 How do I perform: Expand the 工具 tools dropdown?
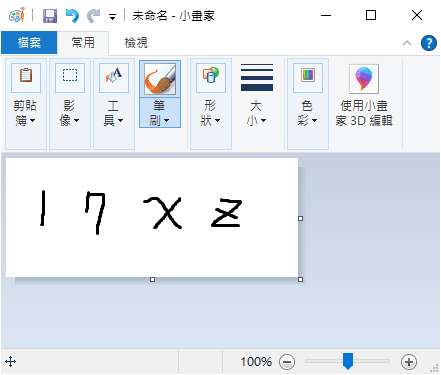coord(114,113)
